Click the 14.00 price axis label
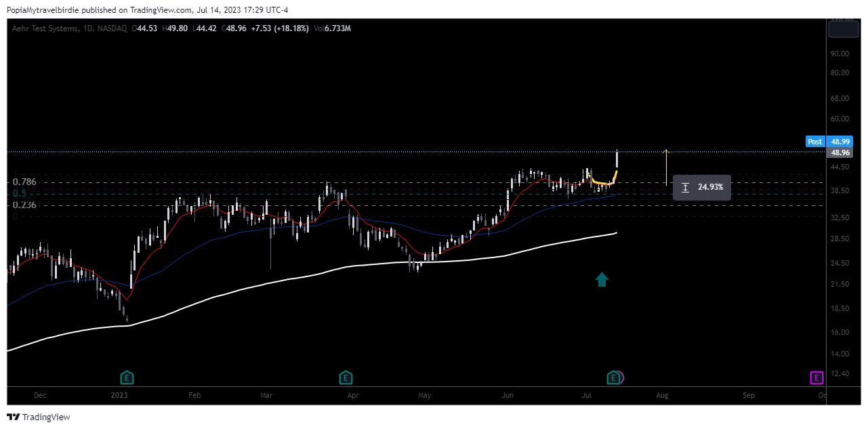The image size is (868, 429). (840, 354)
